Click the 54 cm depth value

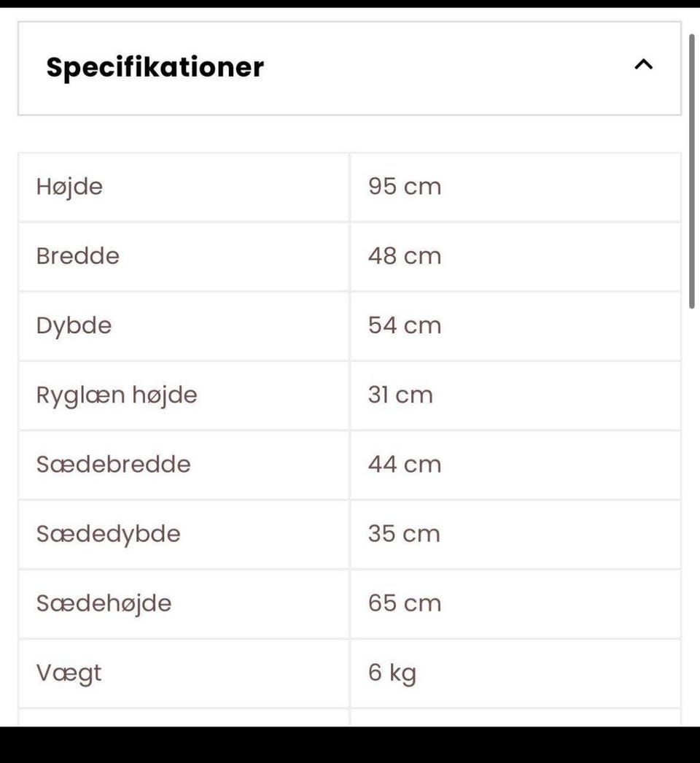[405, 325]
